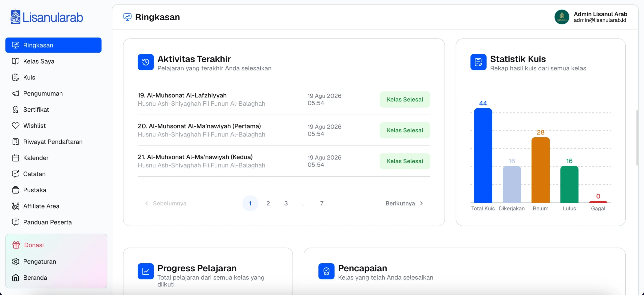The height and width of the screenshot is (295, 644).
Task: Open the Affiliate Area menu item
Action: coord(53,206)
